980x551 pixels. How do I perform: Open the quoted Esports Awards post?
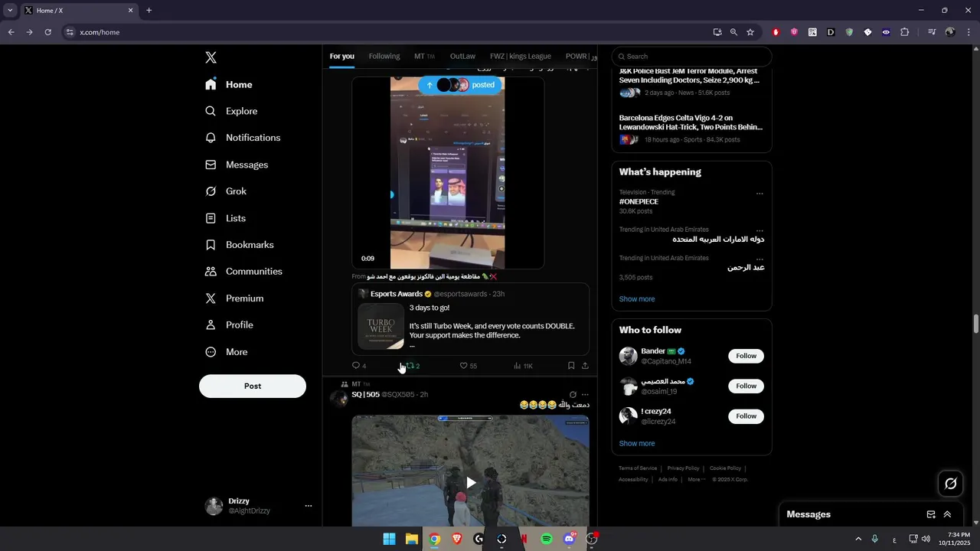coord(471,319)
